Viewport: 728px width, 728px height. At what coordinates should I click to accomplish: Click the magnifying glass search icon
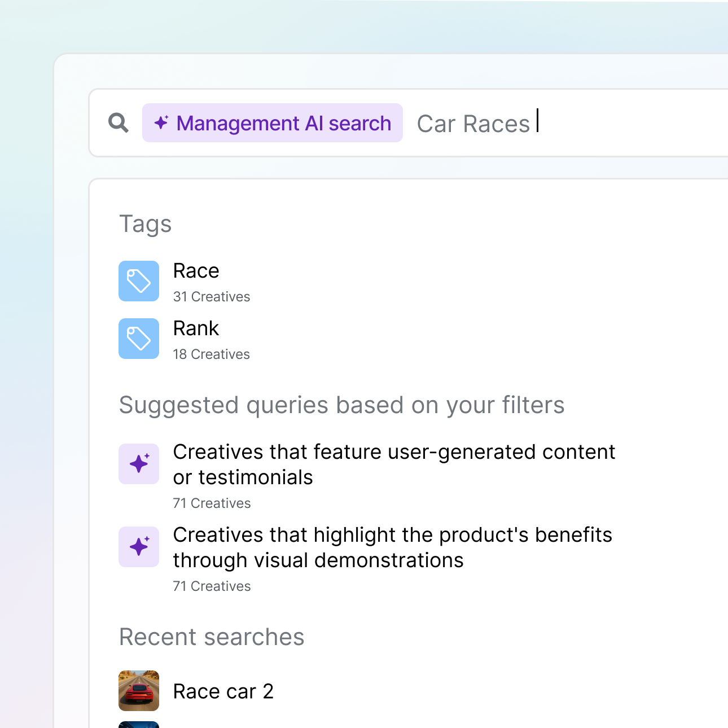coord(118,122)
